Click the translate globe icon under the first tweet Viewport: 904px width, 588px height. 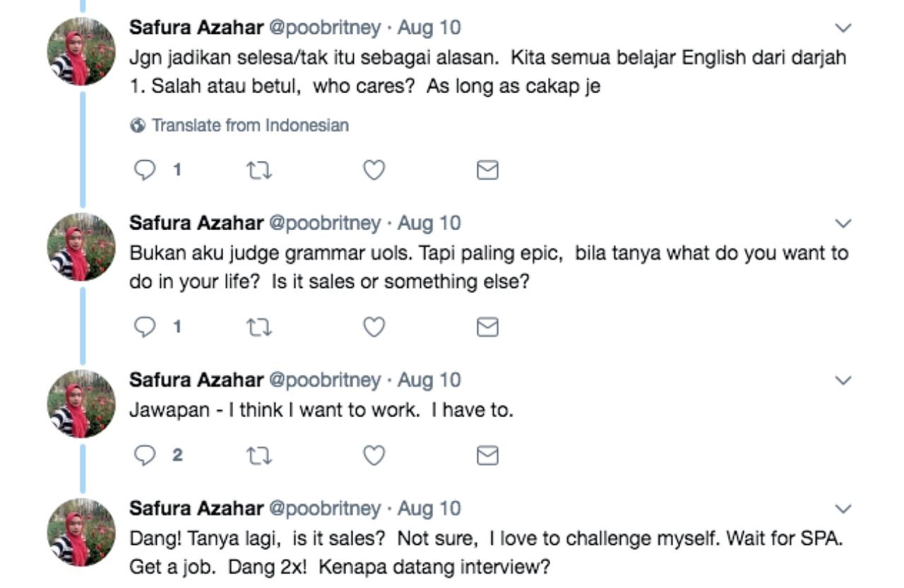137,125
